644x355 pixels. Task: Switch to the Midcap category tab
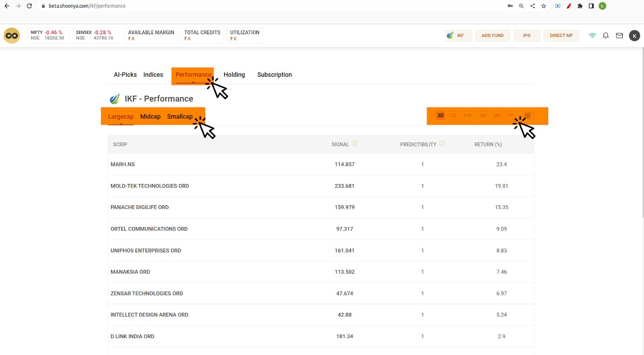(x=151, y=117)
